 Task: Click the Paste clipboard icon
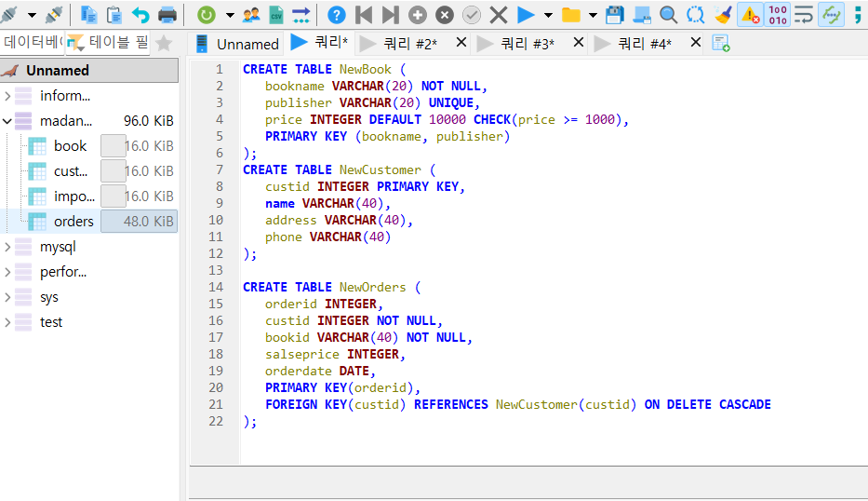[114, 15]
